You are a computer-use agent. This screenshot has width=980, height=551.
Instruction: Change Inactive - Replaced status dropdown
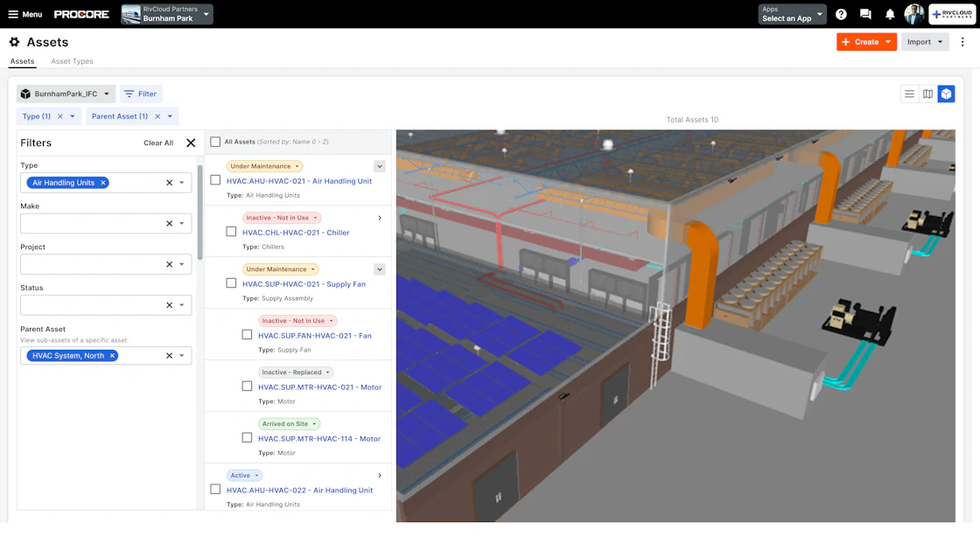click(x=296, y=373)
